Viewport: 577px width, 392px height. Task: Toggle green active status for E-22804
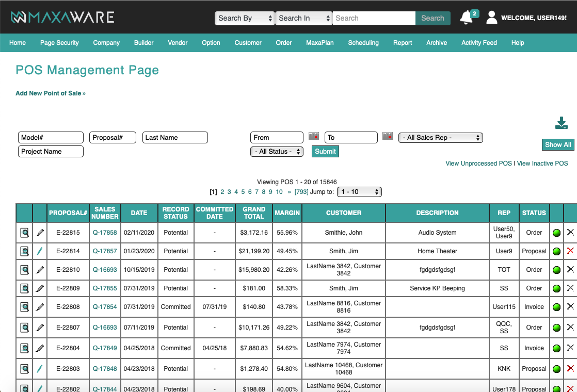pos(557,348)
